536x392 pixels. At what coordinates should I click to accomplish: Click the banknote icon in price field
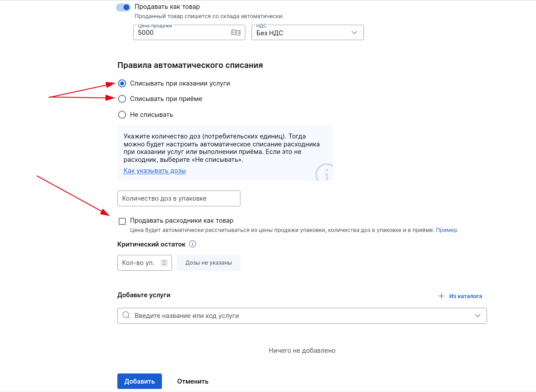pos(236,33)
